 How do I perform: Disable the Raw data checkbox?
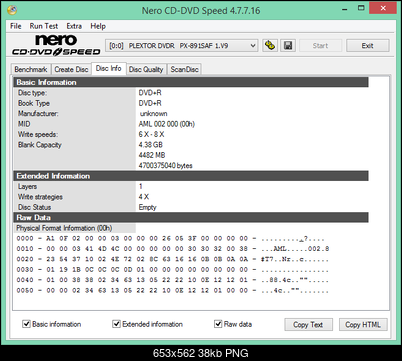(218, 324)
